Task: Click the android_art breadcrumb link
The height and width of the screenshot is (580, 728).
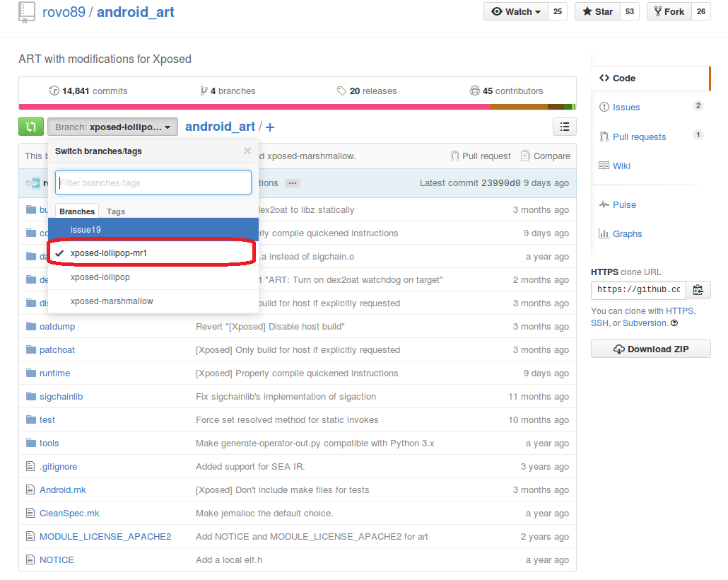Action: (x=220, y=127)
